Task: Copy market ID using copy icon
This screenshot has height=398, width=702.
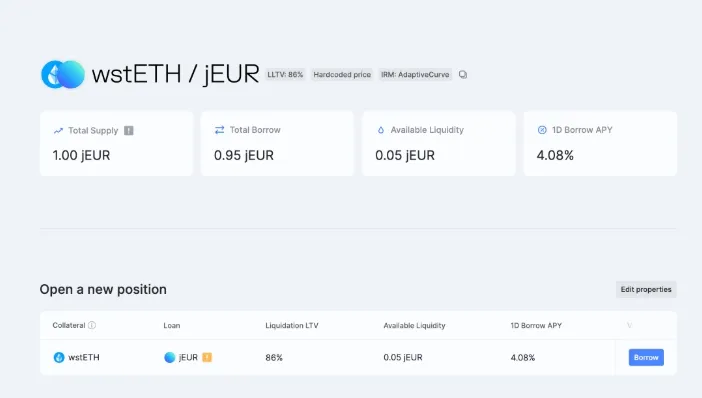Action: [463, 75]
